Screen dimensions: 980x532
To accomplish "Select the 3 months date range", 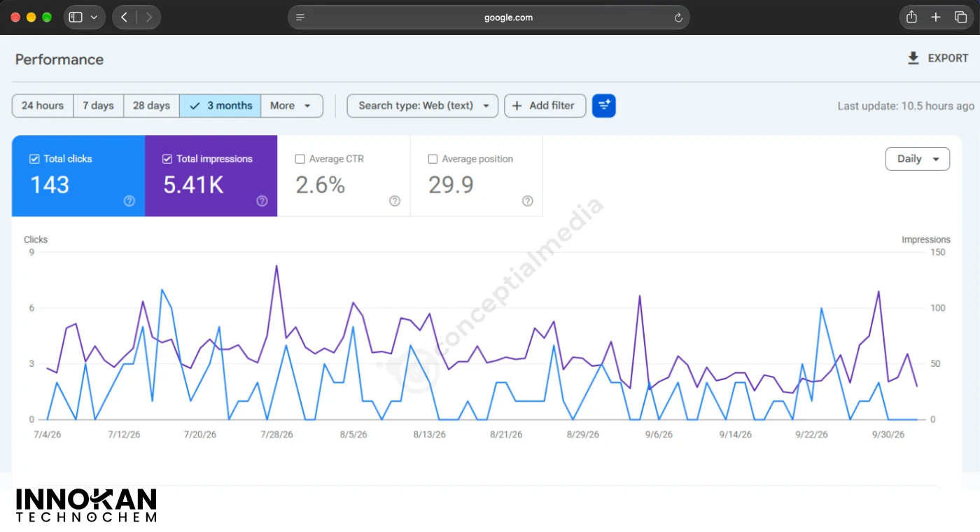I will tap(220, 106).
